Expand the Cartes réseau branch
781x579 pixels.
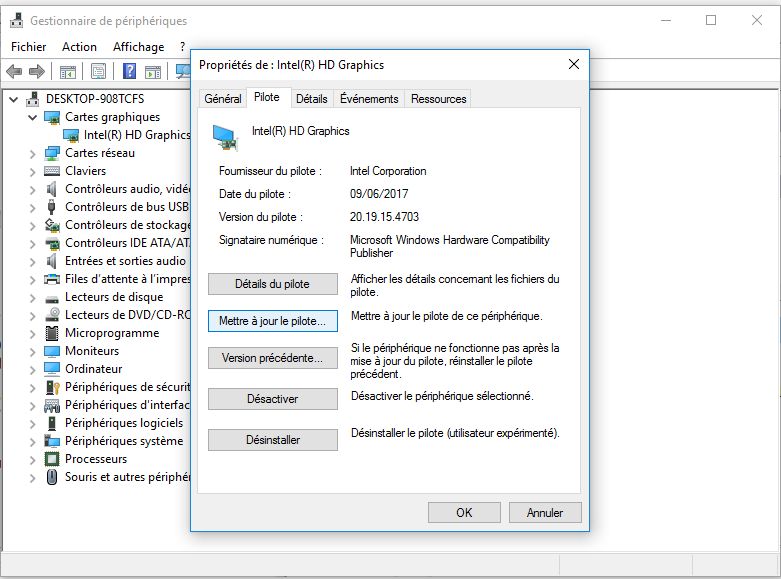coord(33,154)
